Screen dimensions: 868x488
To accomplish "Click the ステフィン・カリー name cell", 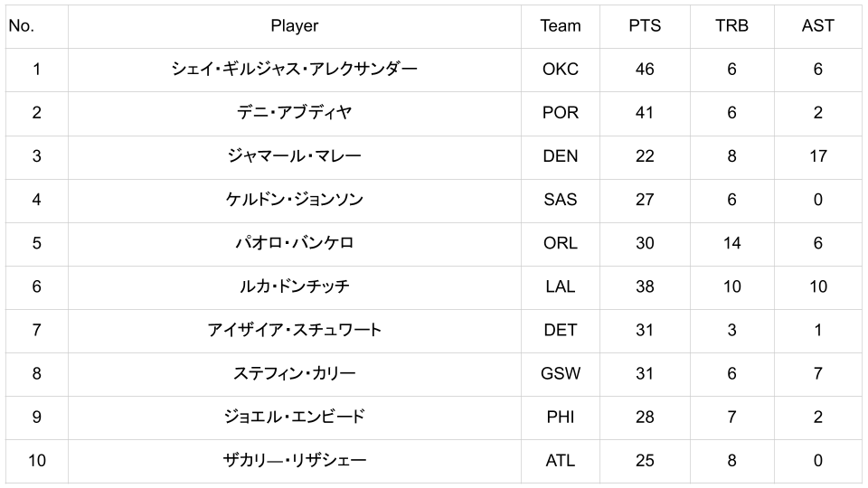I will click(x=294, y=373).
